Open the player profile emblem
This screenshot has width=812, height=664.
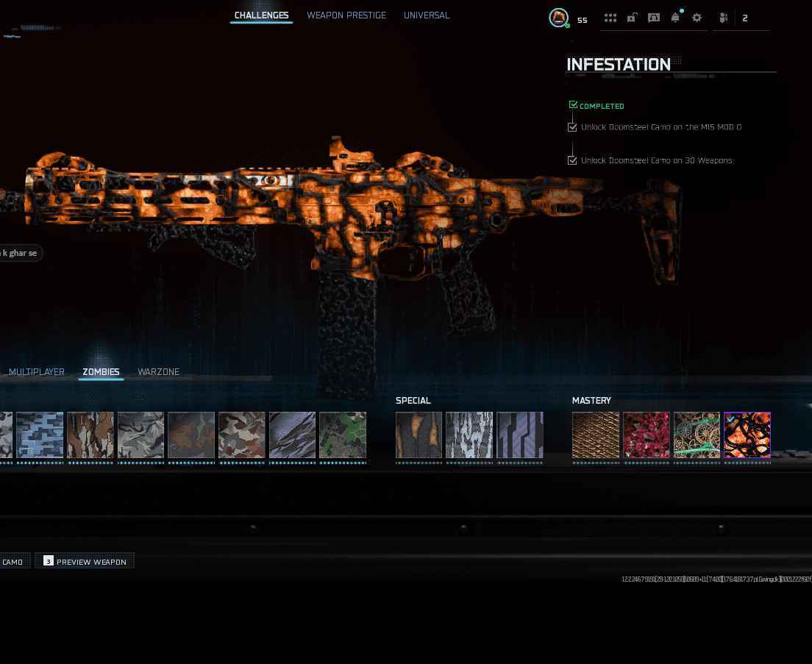[559, 18]
